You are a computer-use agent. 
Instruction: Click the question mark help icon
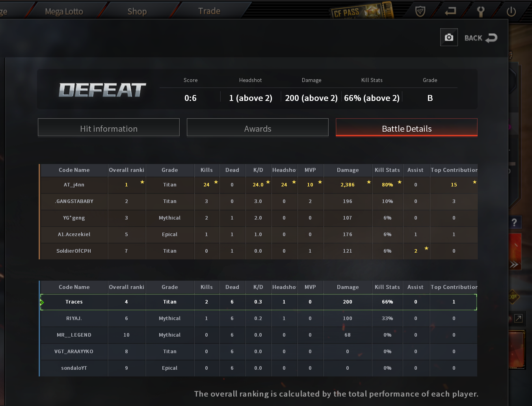tap(514, 222)
